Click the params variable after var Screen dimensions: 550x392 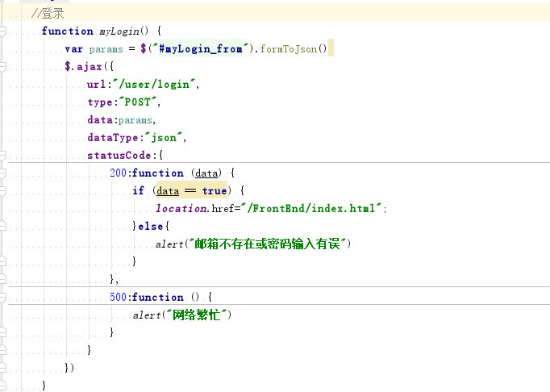click(106, 49)
